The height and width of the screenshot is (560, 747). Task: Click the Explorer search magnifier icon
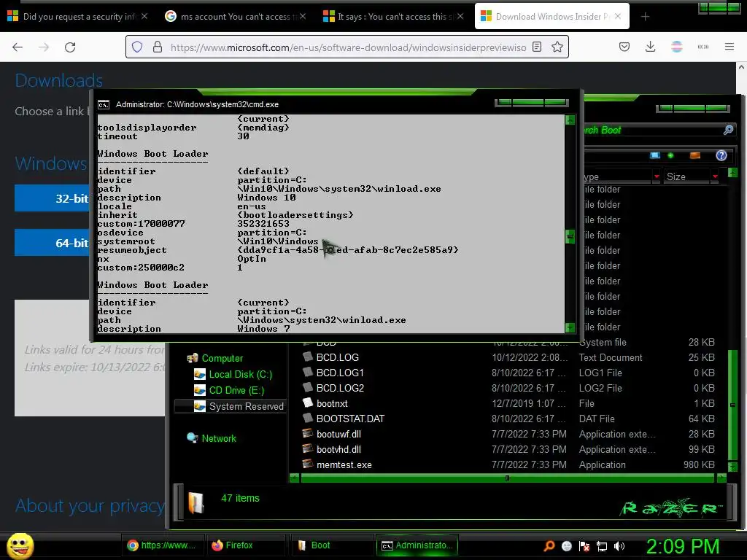(x=728, y=130)
